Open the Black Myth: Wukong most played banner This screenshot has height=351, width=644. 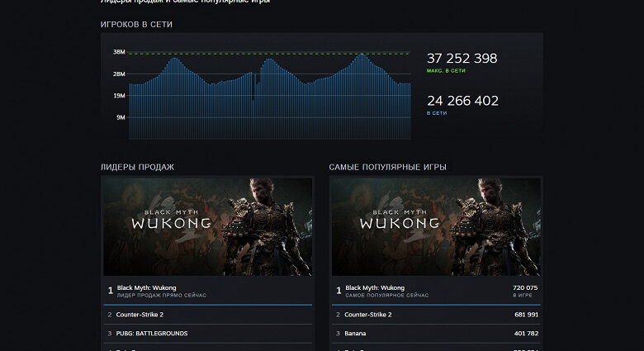point(436,226)
